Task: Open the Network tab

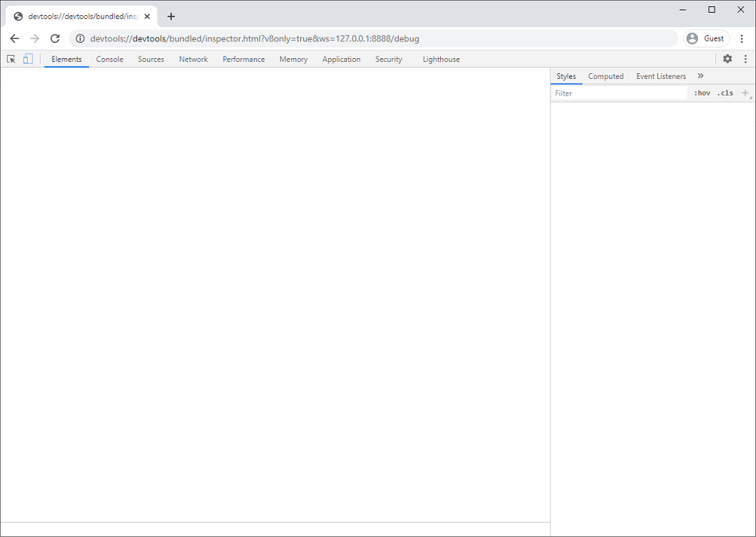Action: [193, 59]
